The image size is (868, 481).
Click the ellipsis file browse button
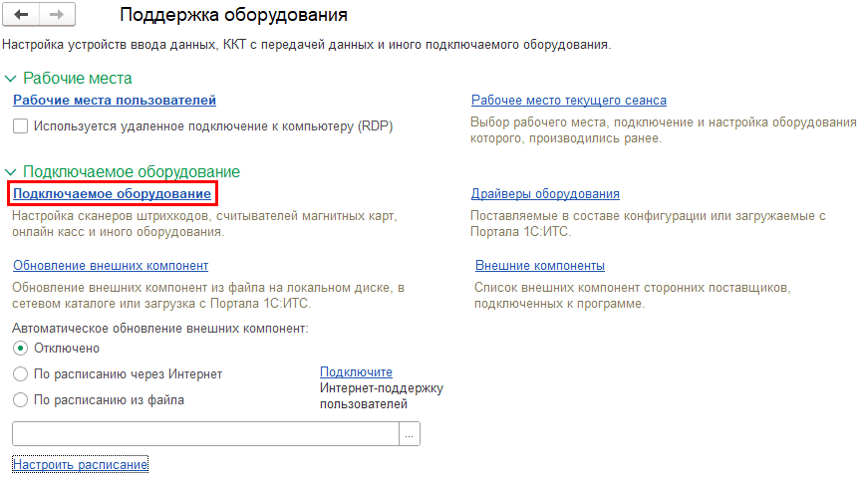(410, 433)
